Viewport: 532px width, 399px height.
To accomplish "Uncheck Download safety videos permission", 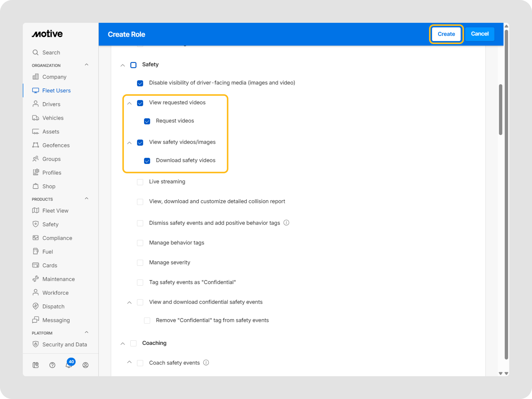I will click(x=147, y=161).
